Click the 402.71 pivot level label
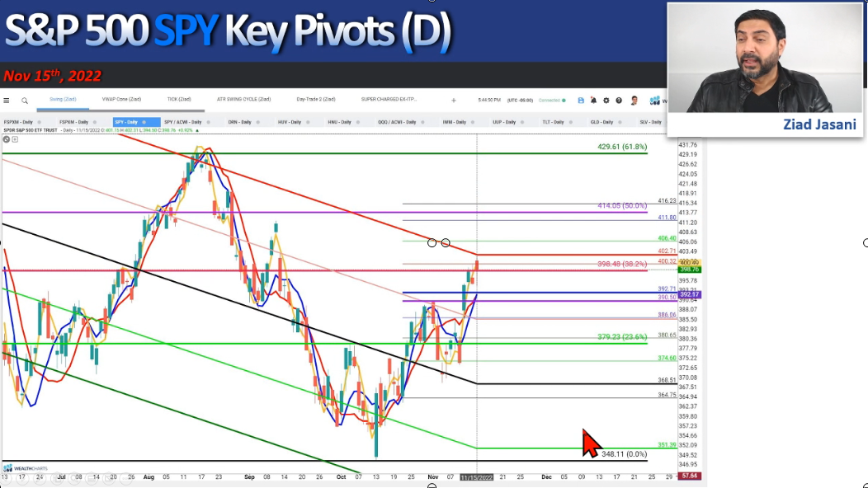This screenshot has height=488, width=868. click(667, 251)
